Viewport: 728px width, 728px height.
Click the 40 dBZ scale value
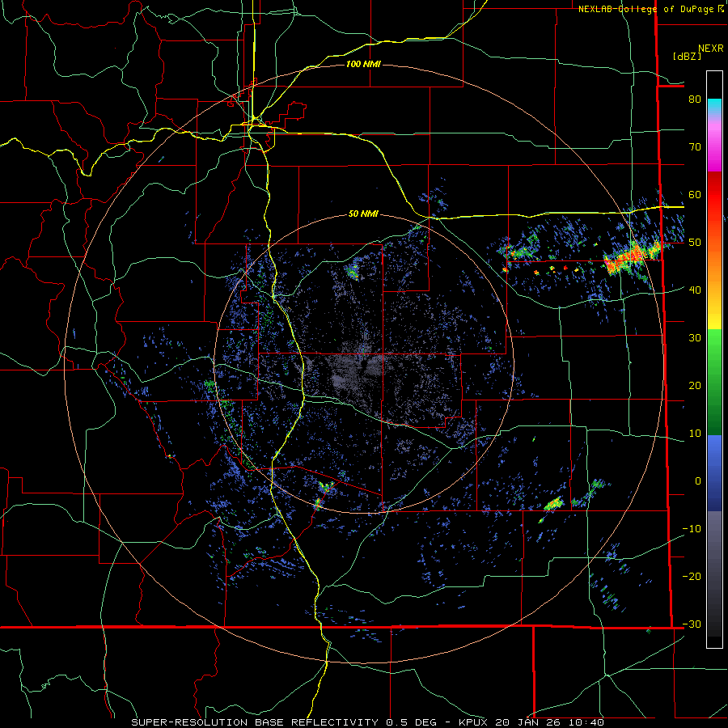[695, 290]
